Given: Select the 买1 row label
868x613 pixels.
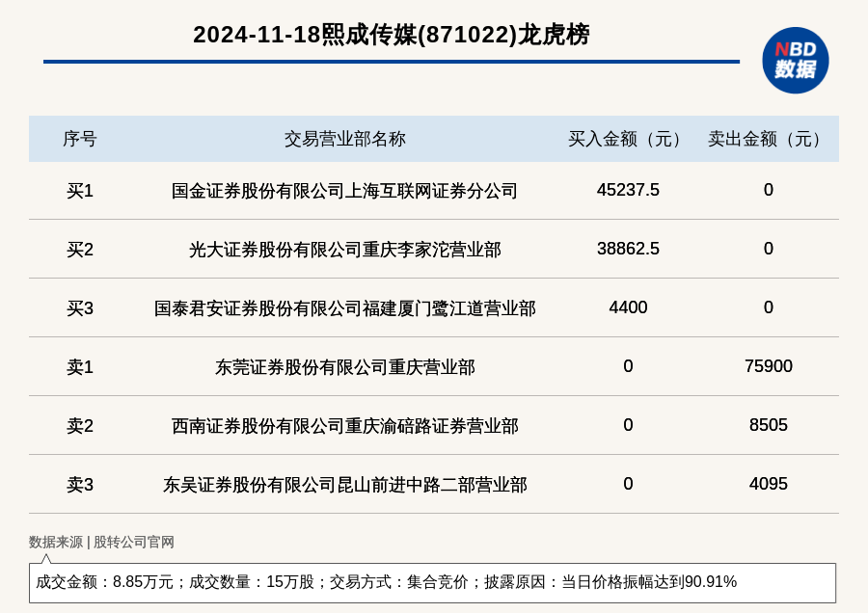Looking at the screenshot, I should point(80,191).
